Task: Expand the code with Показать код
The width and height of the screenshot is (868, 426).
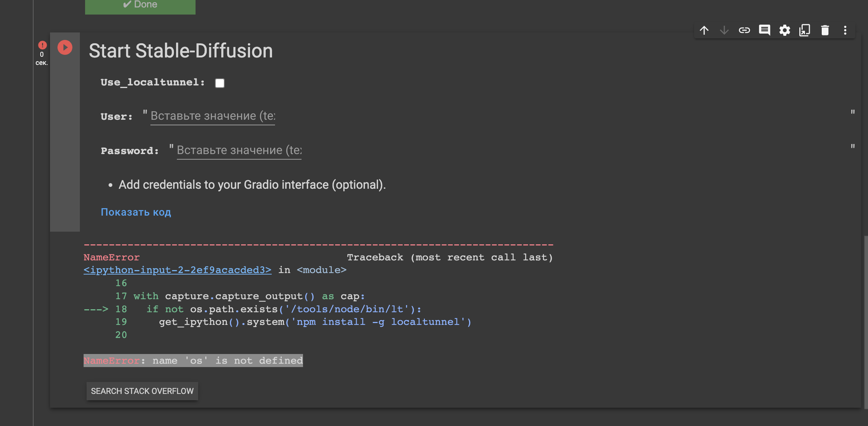Action: pos(136,212)
